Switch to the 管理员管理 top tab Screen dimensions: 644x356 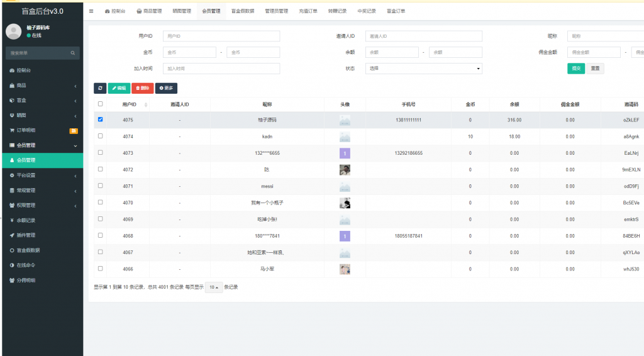pos(277,11)
